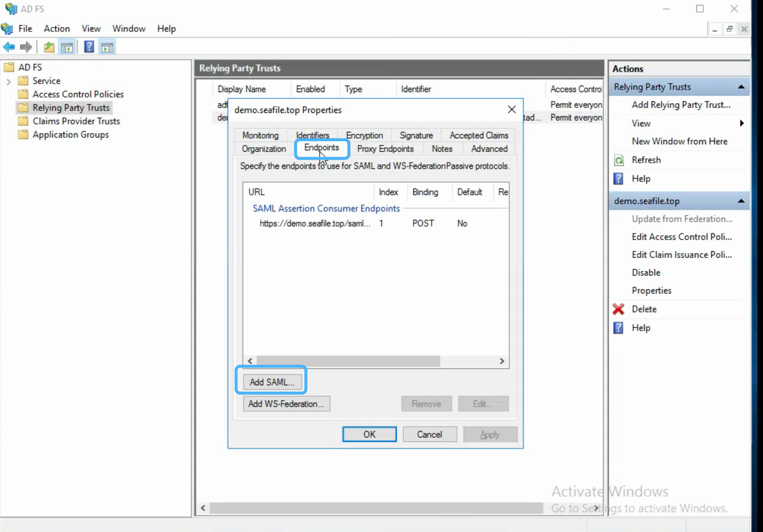This screenshot has height=532, width=763.
Task: Open the Action menu
Action: point(57,29)
